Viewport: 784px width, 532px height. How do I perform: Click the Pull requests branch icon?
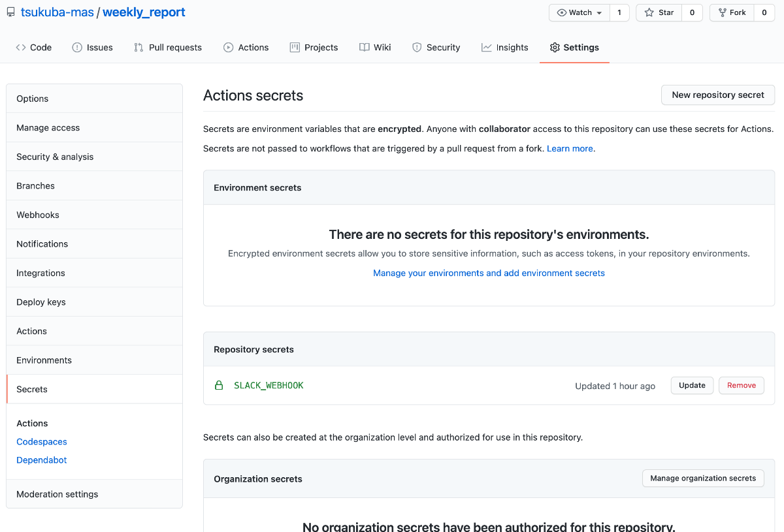139,48
